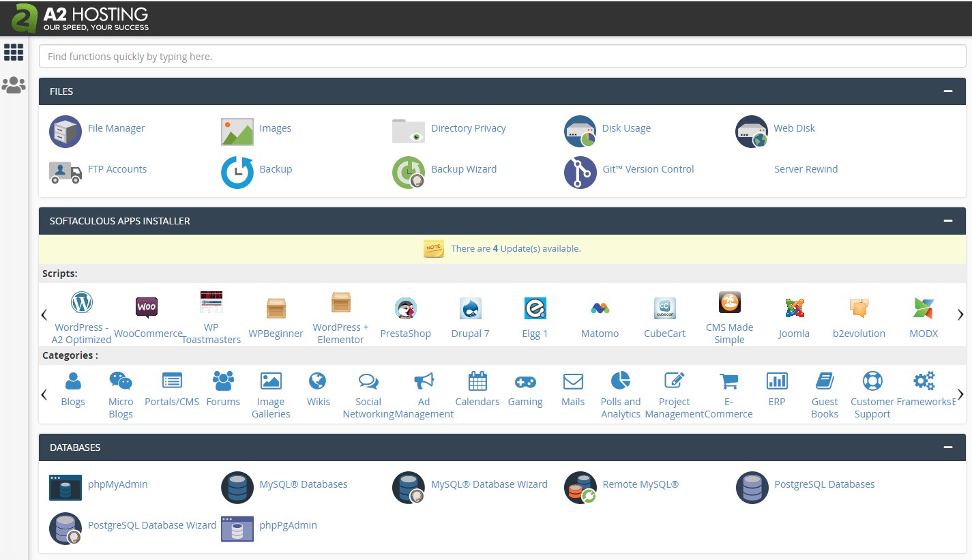
Task: Open the Images tool icon
Action: tap(237, 132)
